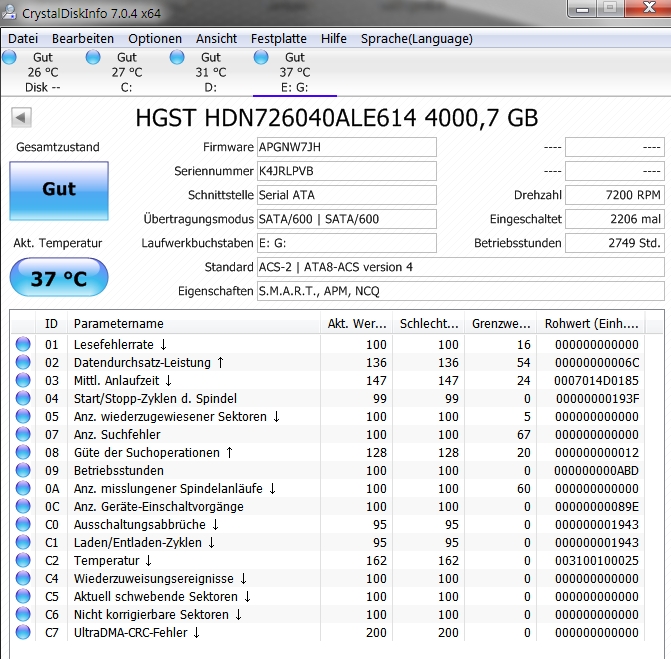
Task: Click the previous disk arrow button
Action: (x=21, y=117)
